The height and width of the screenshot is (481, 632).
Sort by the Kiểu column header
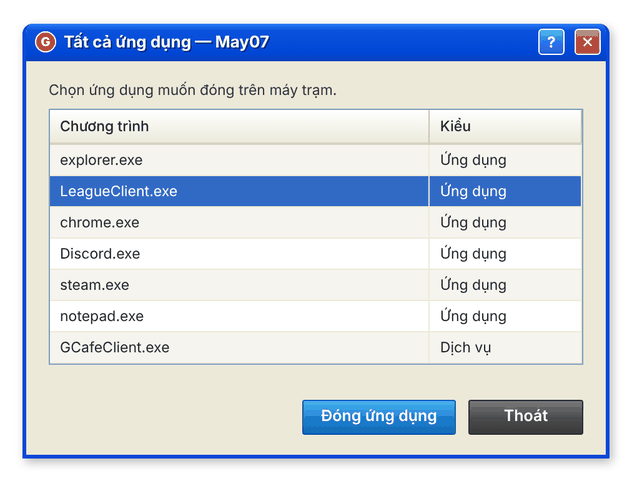coord(505,127)
